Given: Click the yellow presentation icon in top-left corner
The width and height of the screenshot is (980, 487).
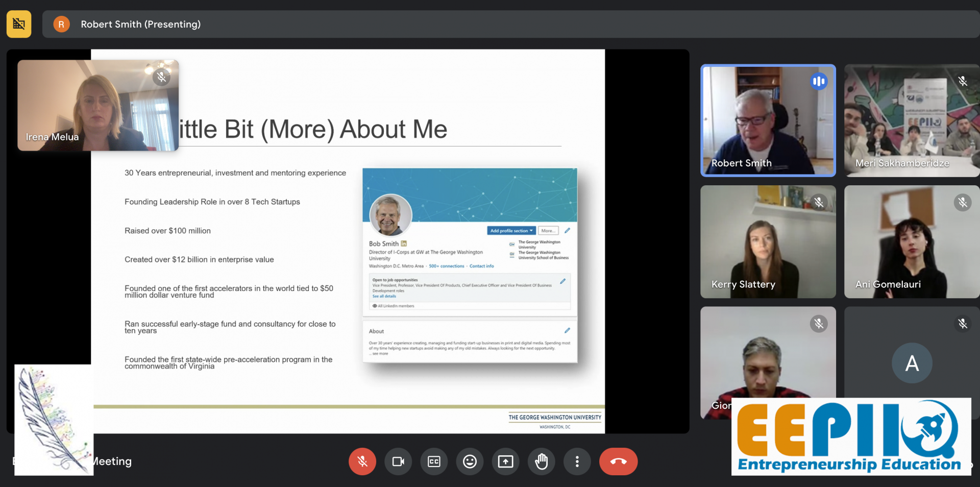Looking at the screenshot, I should point(19,24).
